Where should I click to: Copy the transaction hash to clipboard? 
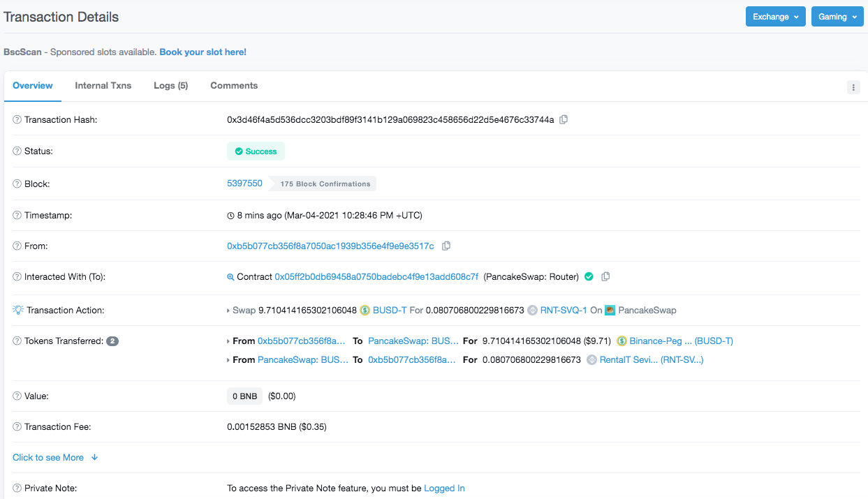pyautogui.click(x=564, y=119)
